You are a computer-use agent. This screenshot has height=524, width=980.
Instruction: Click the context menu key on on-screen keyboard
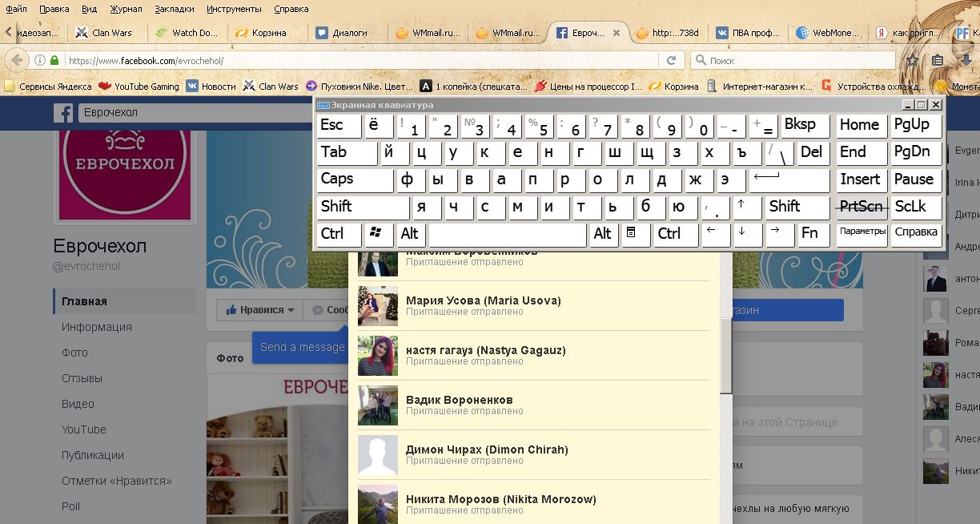(x=636, y=234)
